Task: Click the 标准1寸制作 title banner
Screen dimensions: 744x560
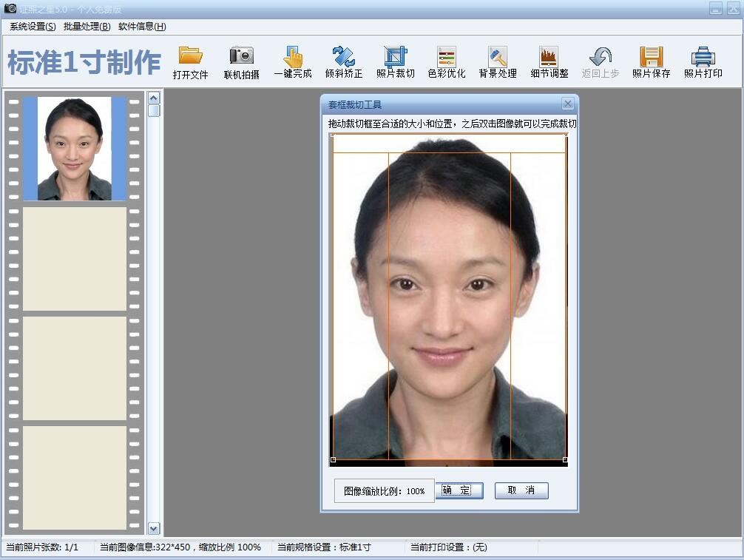Action: pos(84,62)
